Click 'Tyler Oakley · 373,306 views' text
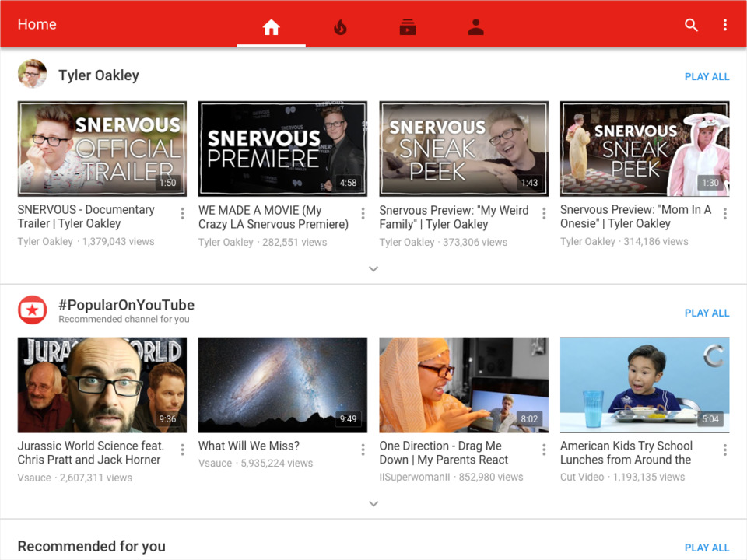The height and width of the screenshot is (560, 747). coord(443,243)
